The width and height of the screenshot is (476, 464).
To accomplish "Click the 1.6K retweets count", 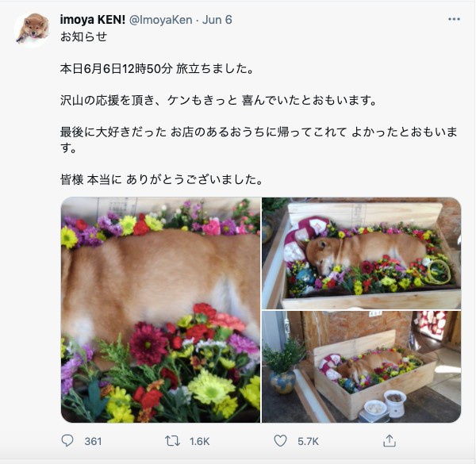I will coord(199,441).
